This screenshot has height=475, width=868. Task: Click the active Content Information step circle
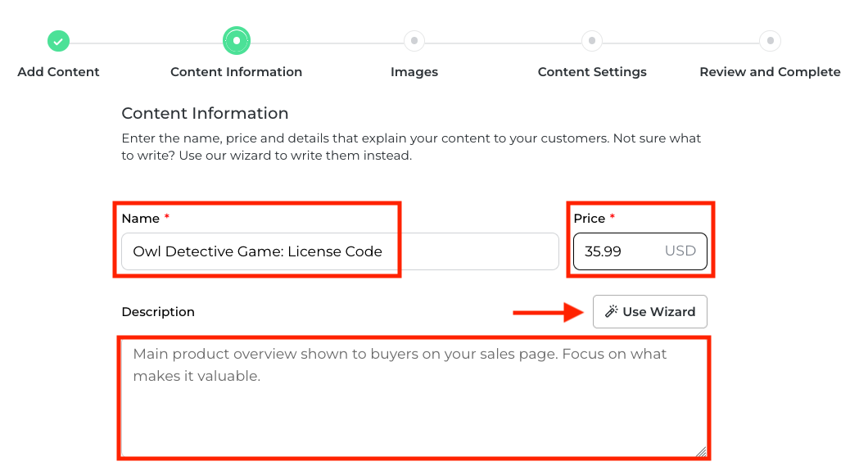click(x=237, y=40)
